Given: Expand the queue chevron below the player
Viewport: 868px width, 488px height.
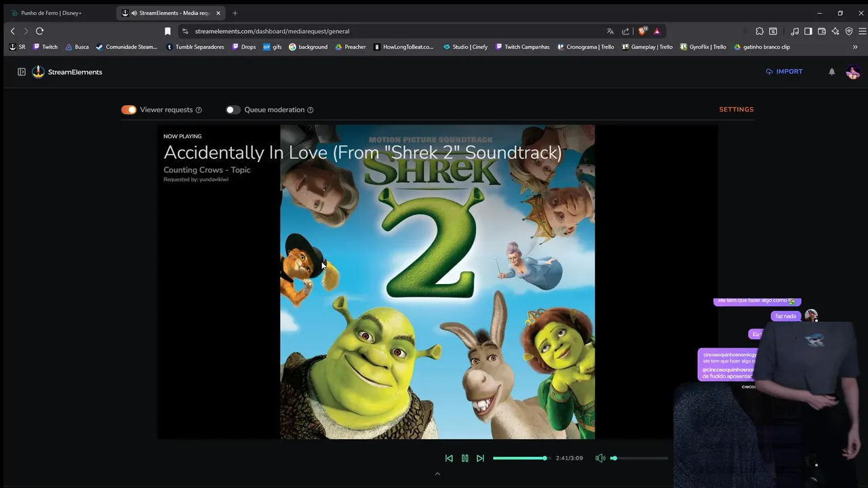Looking at the screenshot, I should (x=437, y=474).
